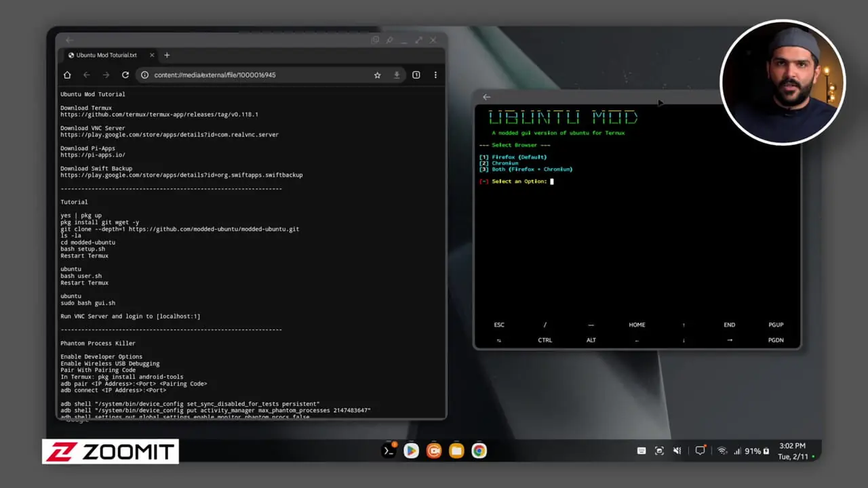Image resolution: width=868 pixels, height=488 pixels.
Task: Click the download icon in address bar
Action: 397,75
